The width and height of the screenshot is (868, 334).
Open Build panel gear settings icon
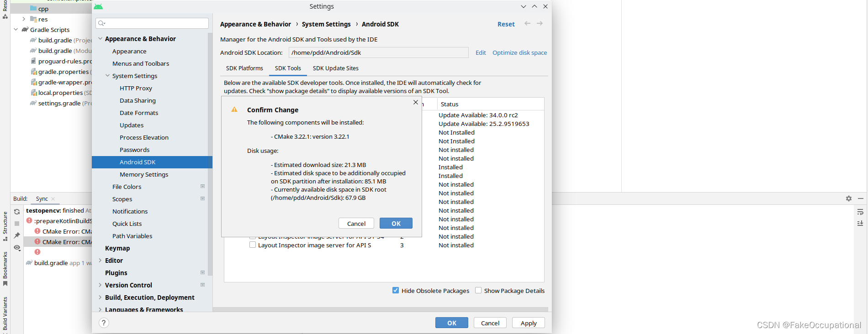(849, 198)
